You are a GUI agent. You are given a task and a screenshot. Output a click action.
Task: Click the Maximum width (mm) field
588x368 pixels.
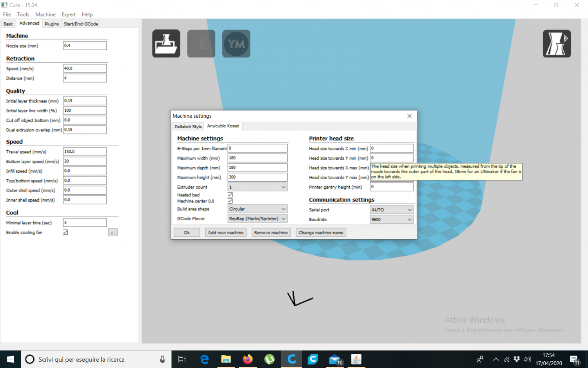coord(258,158)
